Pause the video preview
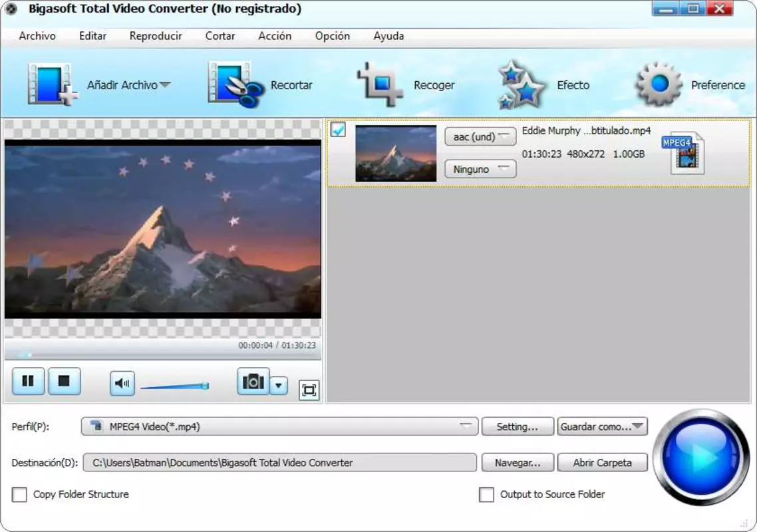The height and width of the screenshot is (532, 757). 29,381
